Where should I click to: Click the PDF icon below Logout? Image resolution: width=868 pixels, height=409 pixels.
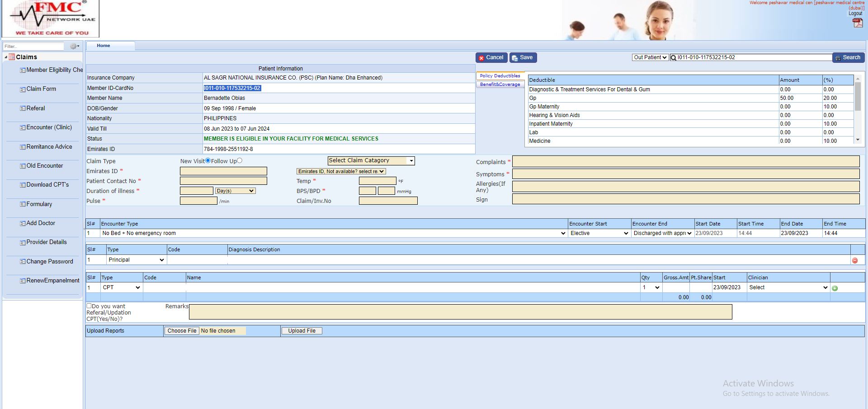point(857,23)
